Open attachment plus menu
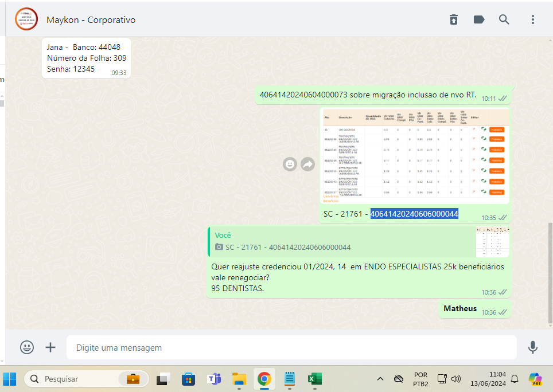The image size is (553, 392). [50, 347]
